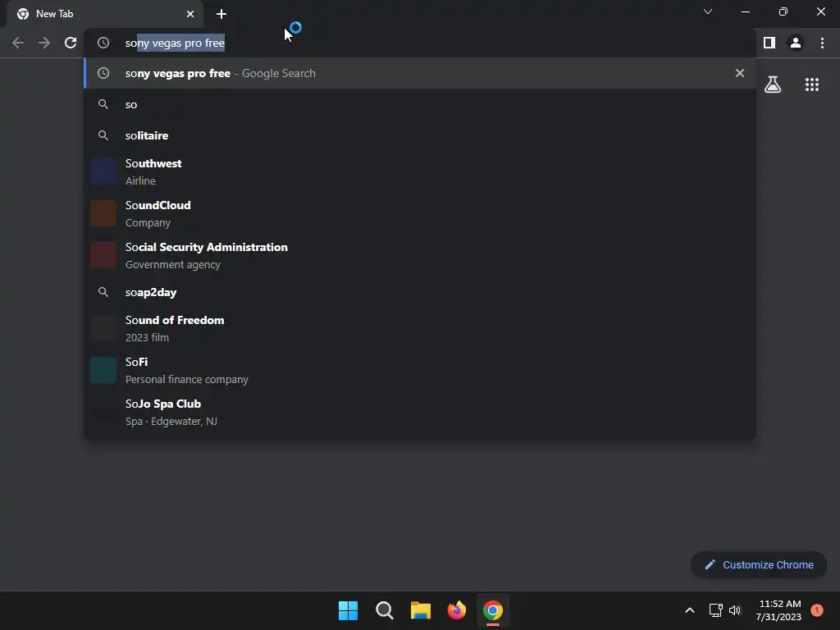Viewport: 840px width, 630px height.
Task: Choose the 'soap2day' search suggestion
Action: point(420,292)
